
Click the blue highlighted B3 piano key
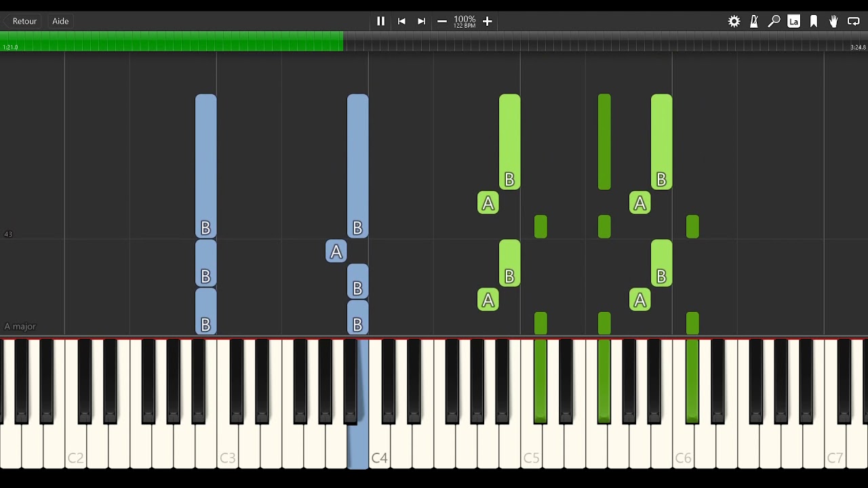point(358,447)
